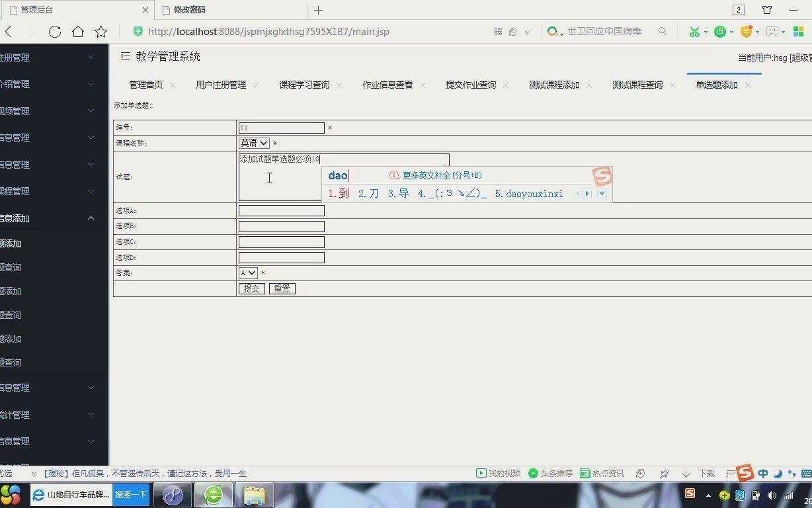Open the 答案 answer dropdown showing A

pyautogui.click(x=247, y=273)
